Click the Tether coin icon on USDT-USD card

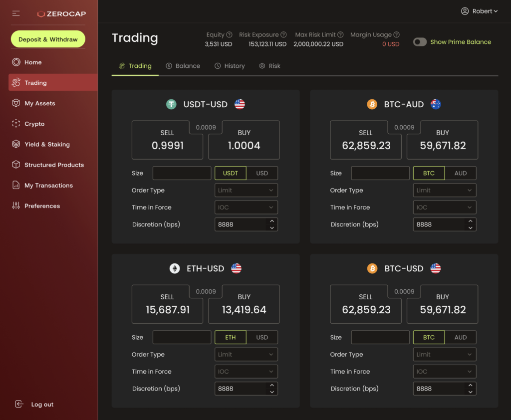[173, 104]
